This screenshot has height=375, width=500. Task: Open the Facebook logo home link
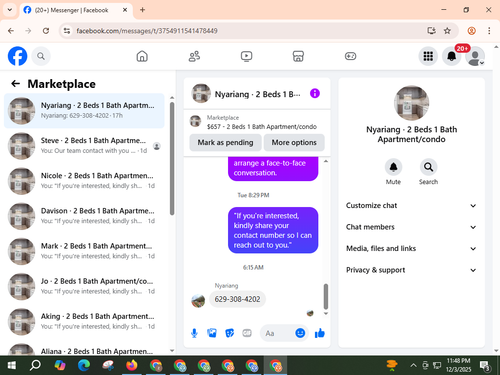17,56
